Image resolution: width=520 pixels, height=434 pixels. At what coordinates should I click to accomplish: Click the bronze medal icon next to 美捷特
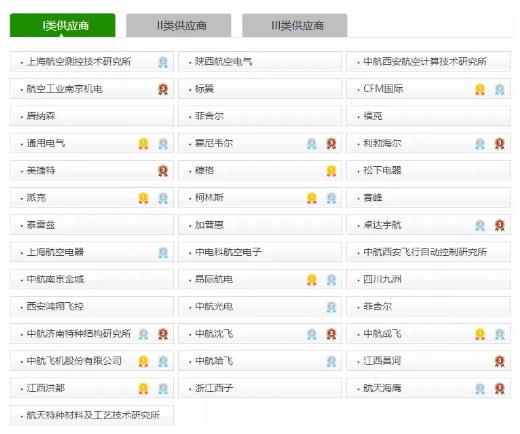163,171
